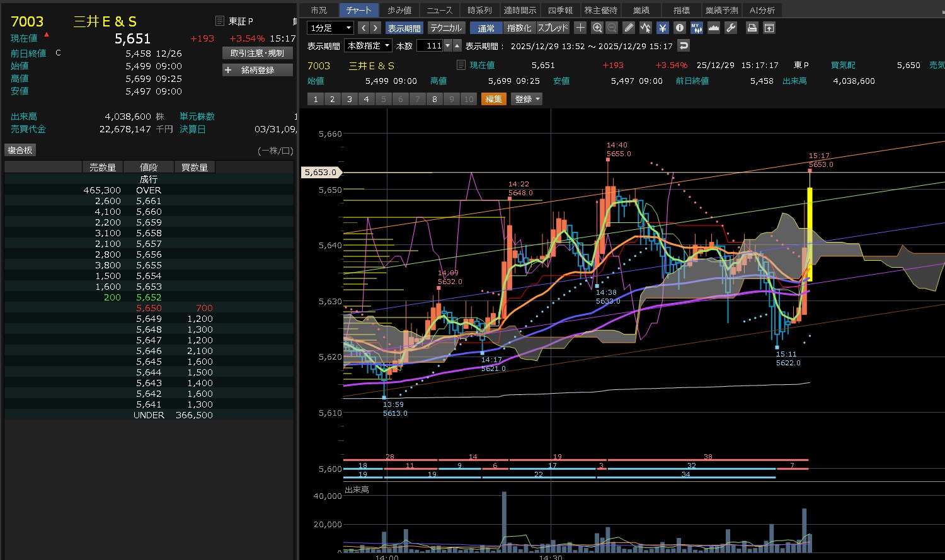
Task: Open the wrench settings icon
Action: pyautogui.click(x=731, y=28)
